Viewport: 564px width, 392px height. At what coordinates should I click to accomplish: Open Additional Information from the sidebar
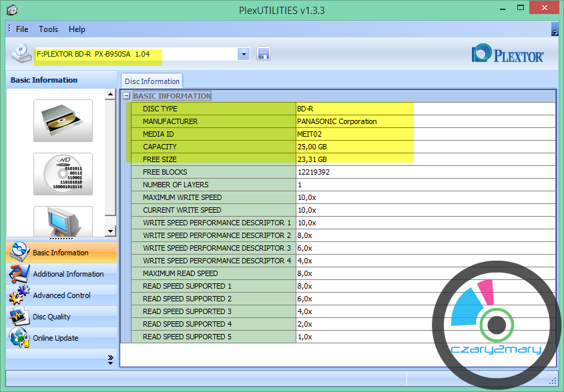click(68, 274)
